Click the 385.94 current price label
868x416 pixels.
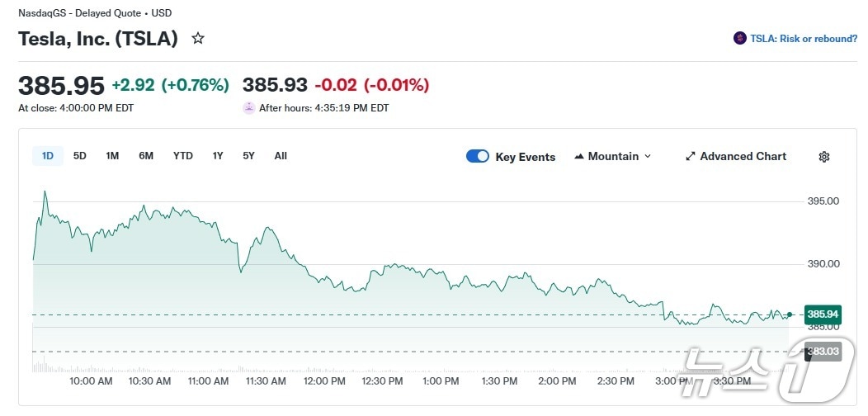(823, 314)
